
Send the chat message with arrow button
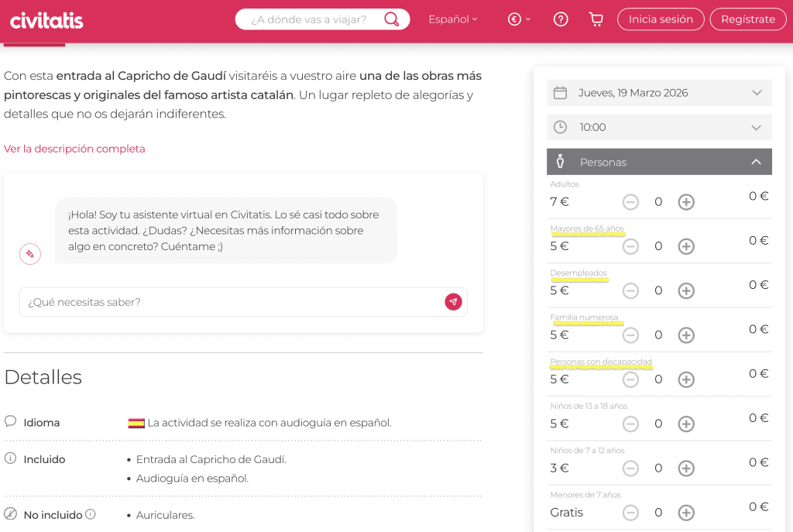tap(453, 302)
